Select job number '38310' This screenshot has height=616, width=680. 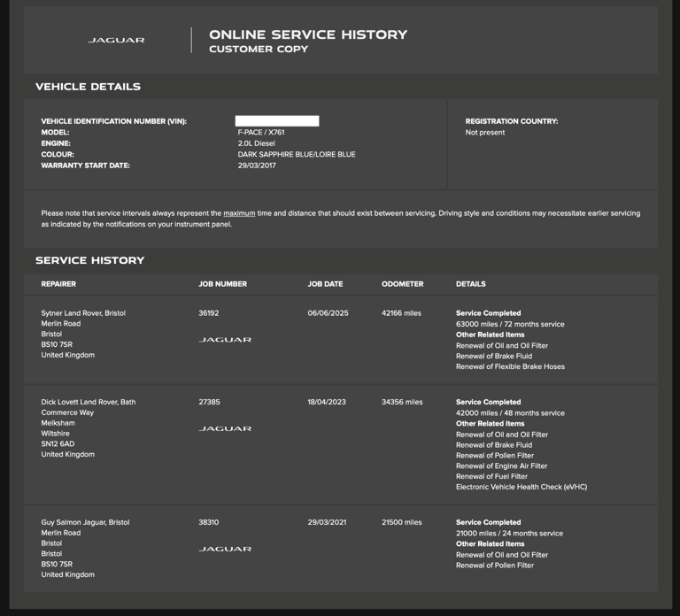coord(209,522)
